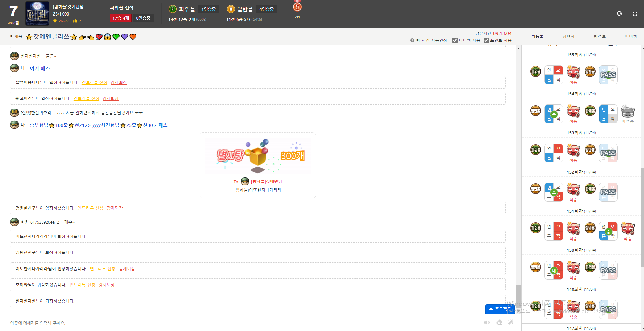644x331 pixels.
Task: Click 강제퇴장 link for 잘먹어씁니다
Action: coord(119,82)
